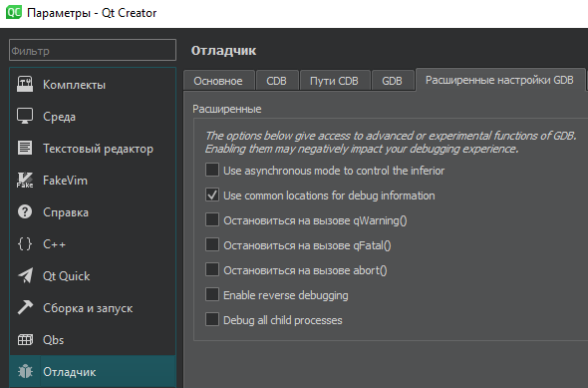The width and height of the screenshot is (588, 388).
Task: Uncheck Use common locations for debug information
Action: 212,194
